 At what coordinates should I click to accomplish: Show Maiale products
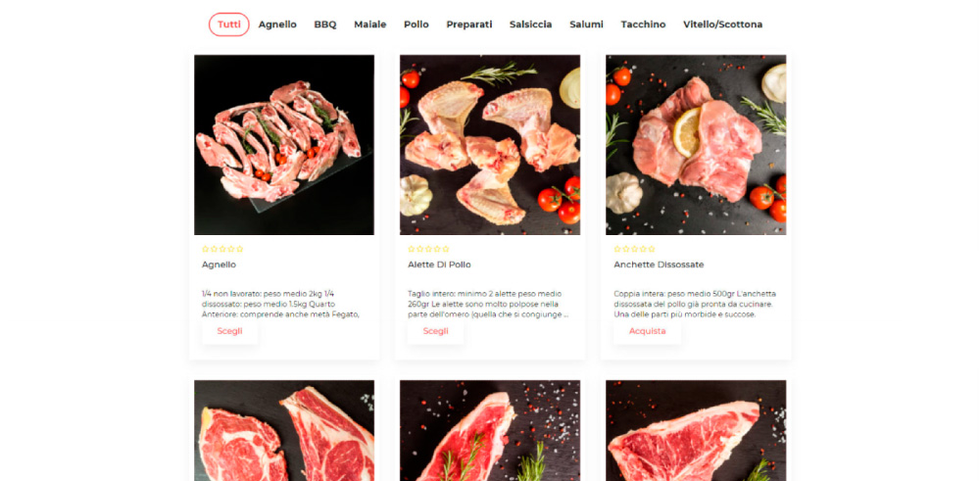pyautogui.click(x=370, y=24)
